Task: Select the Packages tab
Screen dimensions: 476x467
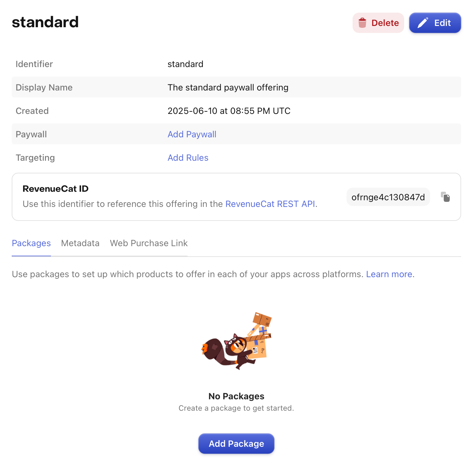Action: tap(31, 243)
